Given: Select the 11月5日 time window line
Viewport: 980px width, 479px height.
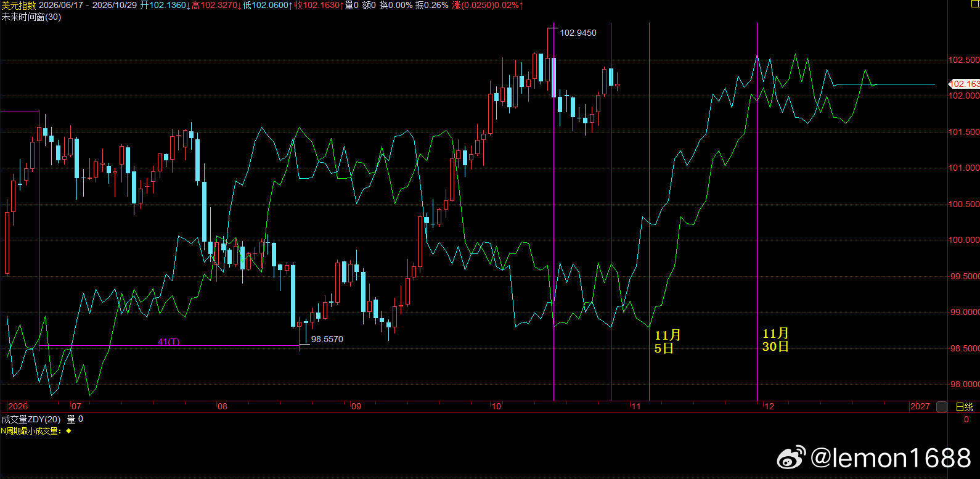Looking at the screenshot, I should [x=650, y=211].
